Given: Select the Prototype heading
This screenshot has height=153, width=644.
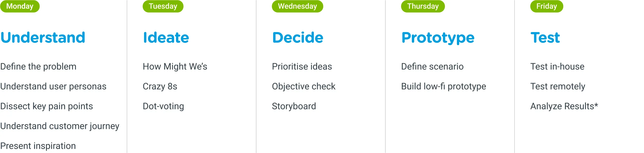Looking at the screenshot, I should click(438, 38).
